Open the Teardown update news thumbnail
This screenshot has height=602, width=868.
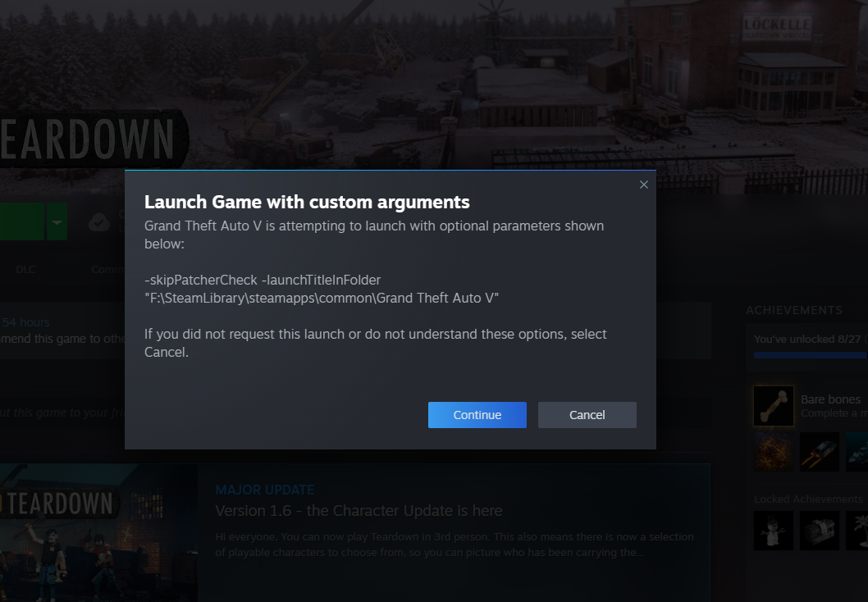click(x=98, y=533)
